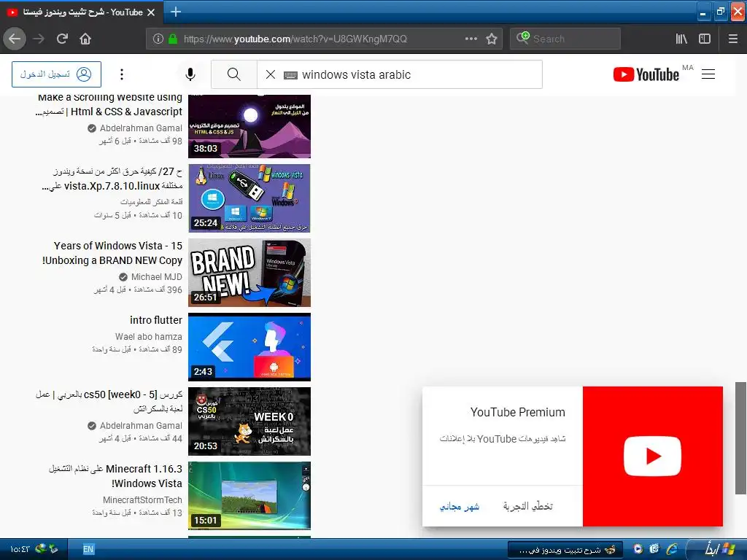The height and width of the screenshot is (560, 747).
Task: Click the EN language indicator in taskbar
Action: (88, 549)
